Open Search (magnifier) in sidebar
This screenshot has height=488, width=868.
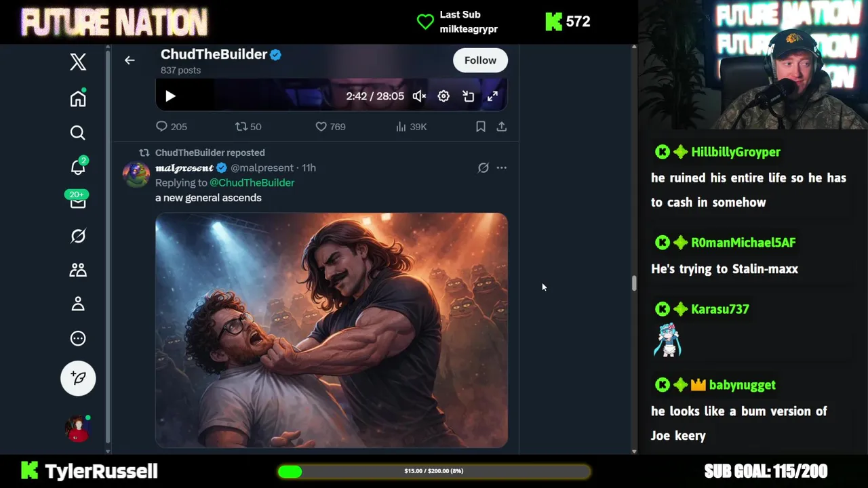78,133
